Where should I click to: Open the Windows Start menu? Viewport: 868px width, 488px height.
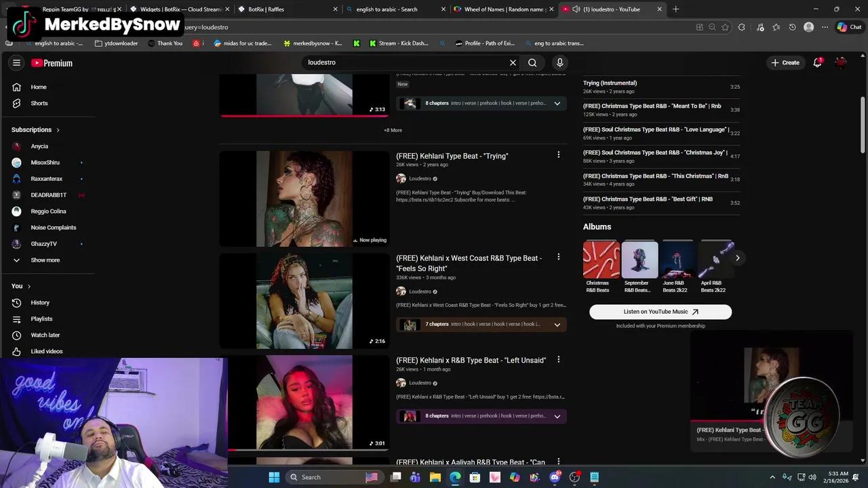coord(274,477)
